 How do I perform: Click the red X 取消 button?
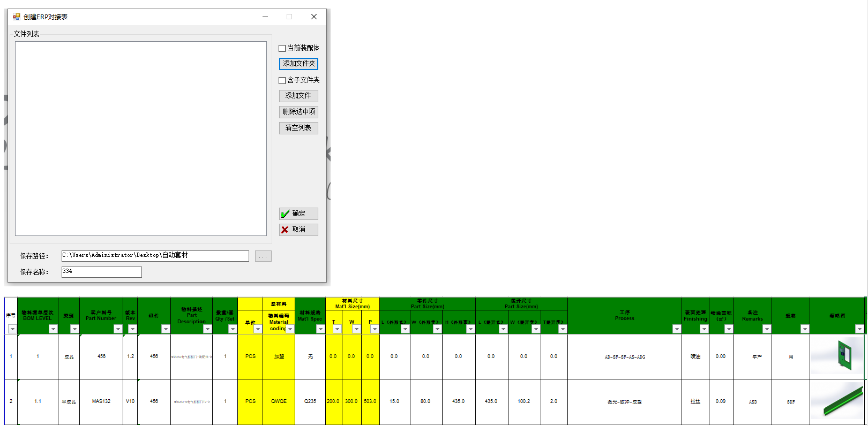point(298,230)
